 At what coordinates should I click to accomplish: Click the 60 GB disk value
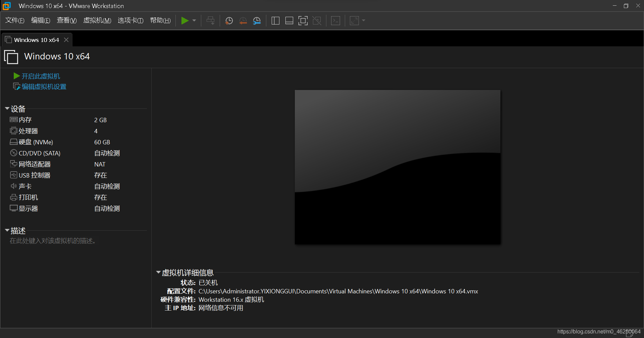click(x=102, y=142)
